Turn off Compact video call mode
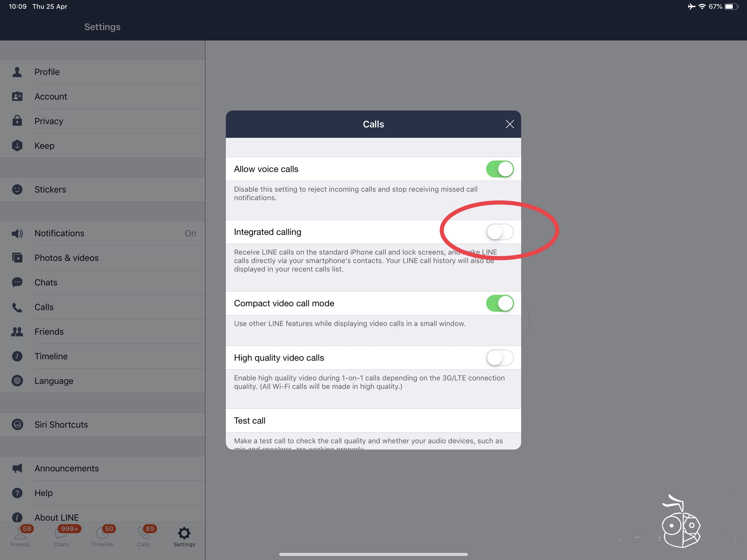Screen dimensions: 747x560 click(500, 303)
